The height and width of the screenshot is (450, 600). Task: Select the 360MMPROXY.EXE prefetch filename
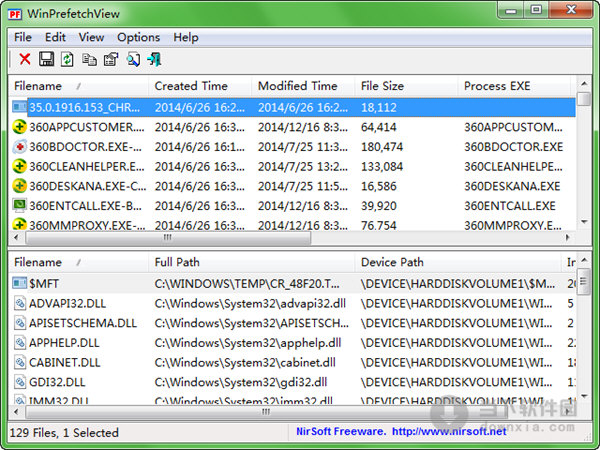click(x=87, y=226)
